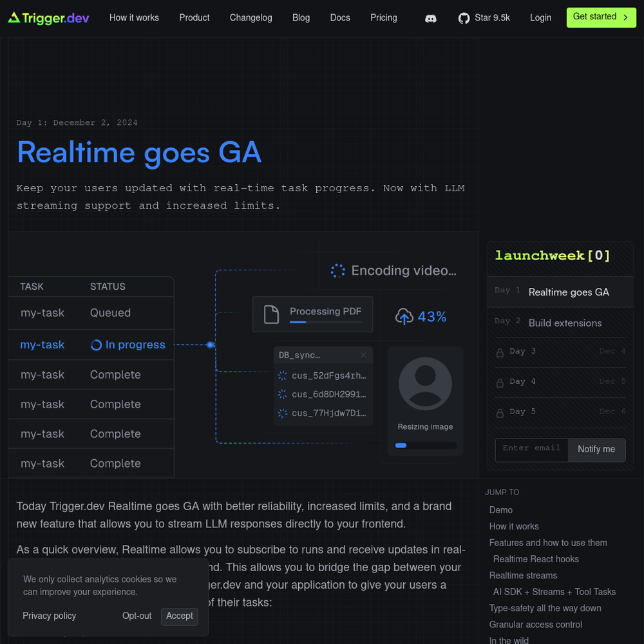Screen dimensions: 644x644
Task: Click the launchweek[0] heading
Action: 553,256
